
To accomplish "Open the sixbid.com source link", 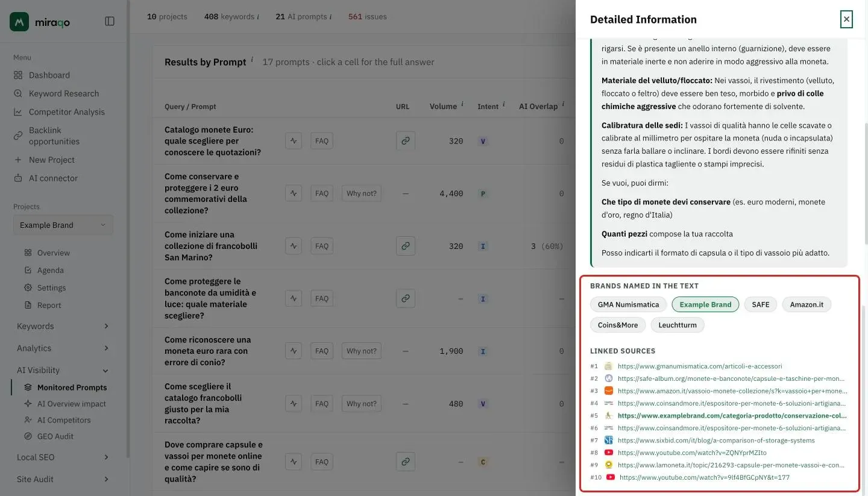I will click(716, 441).
